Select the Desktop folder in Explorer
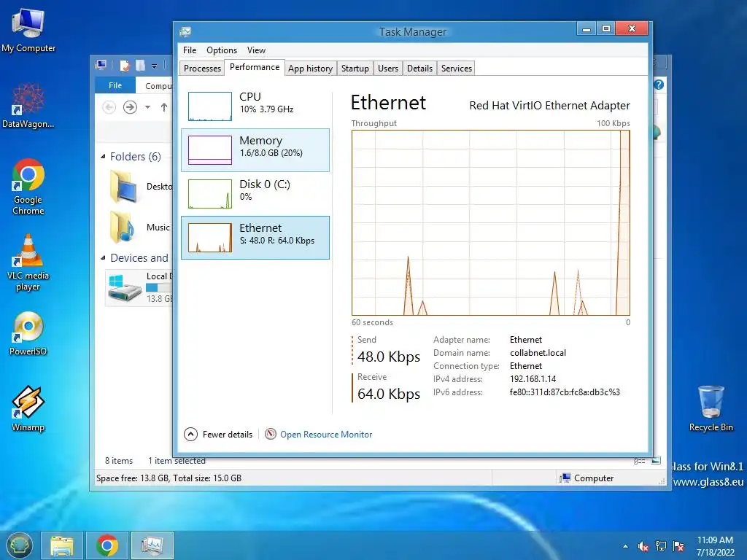This screenshot has width=747, height=560. point(140,187)
